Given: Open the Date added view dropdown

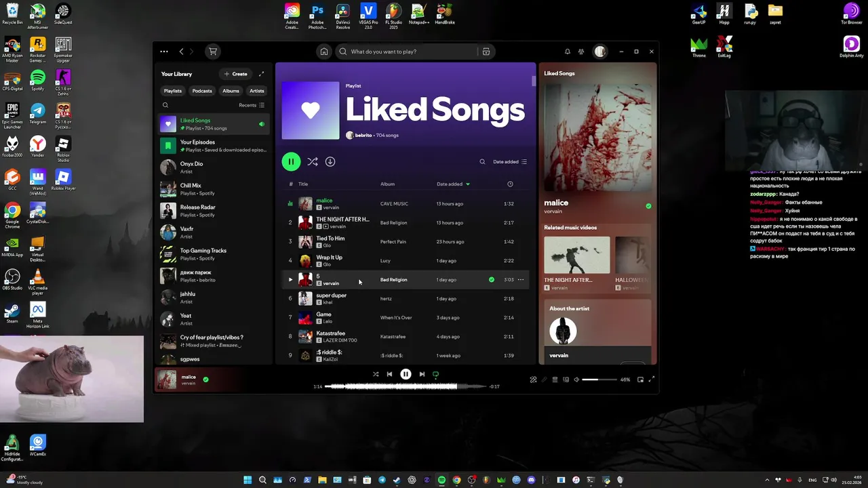Looking at the screenshot, I should coord(510,162).
